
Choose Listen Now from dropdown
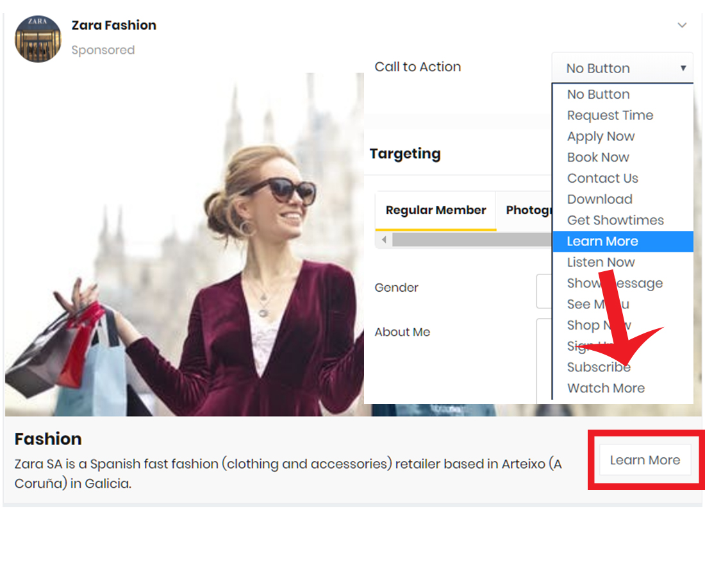601,262
